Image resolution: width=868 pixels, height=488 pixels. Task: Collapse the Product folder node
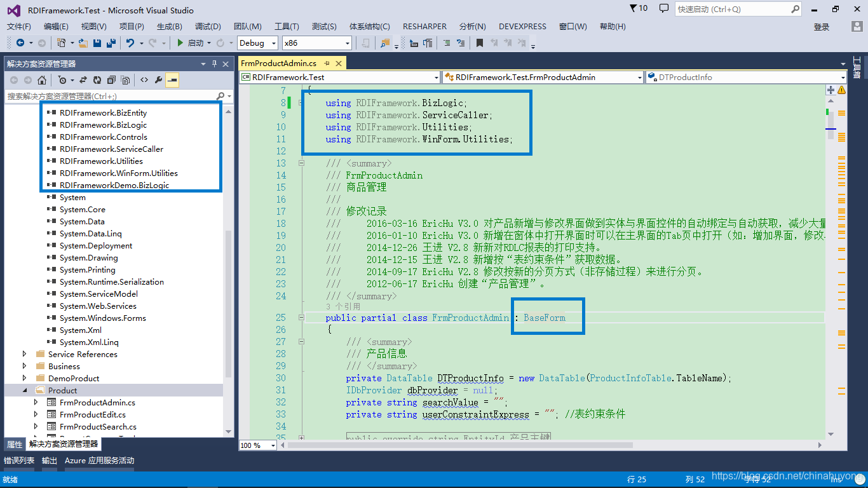click(x=25, y=390)
